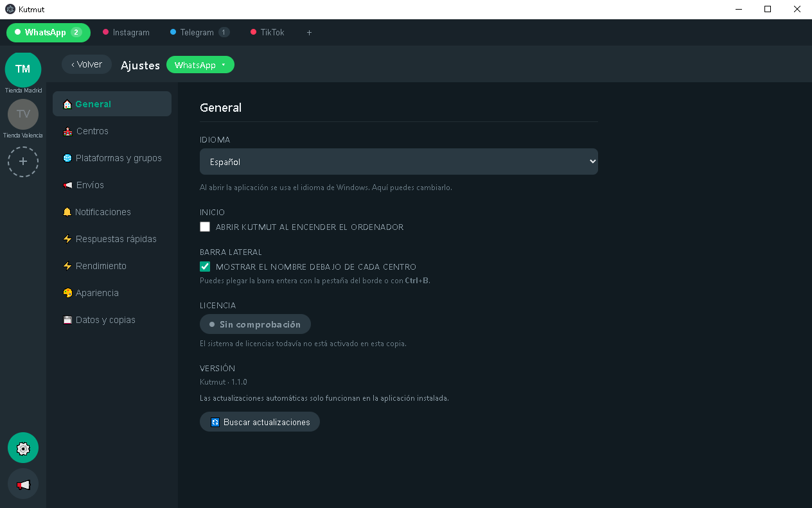The height and width of the screenshot is (508, 812).
Task: Add a new center with dashed plus
Action: tap(23, 161)
